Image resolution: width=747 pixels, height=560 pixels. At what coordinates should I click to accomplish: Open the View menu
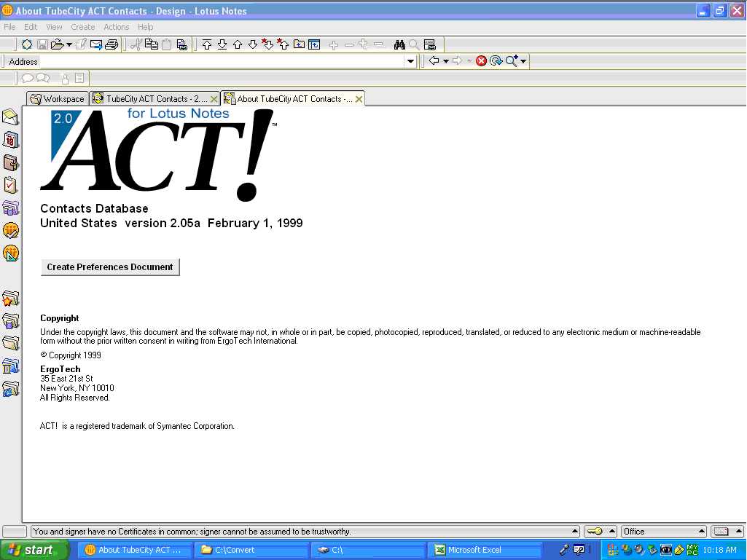point(55,27)
